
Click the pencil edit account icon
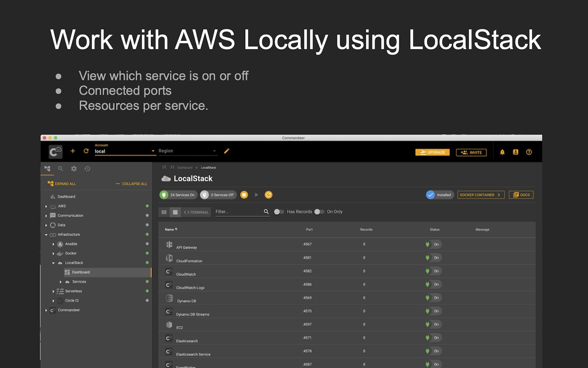[227, 151]
